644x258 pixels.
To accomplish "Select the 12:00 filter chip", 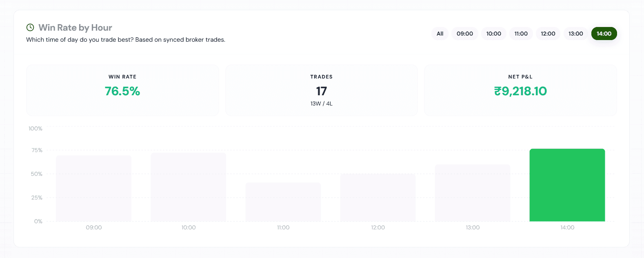I will [548, 34].
